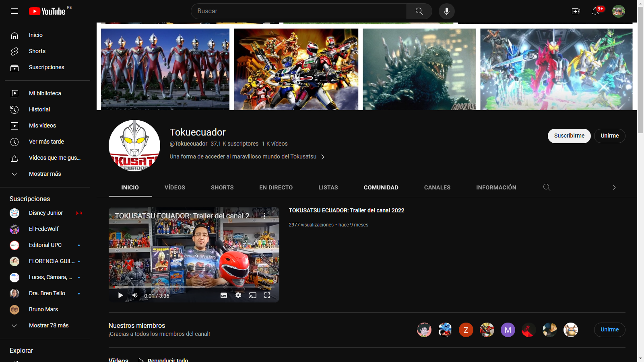
Task: Open the hamburger guide menu
Action: 14,11
